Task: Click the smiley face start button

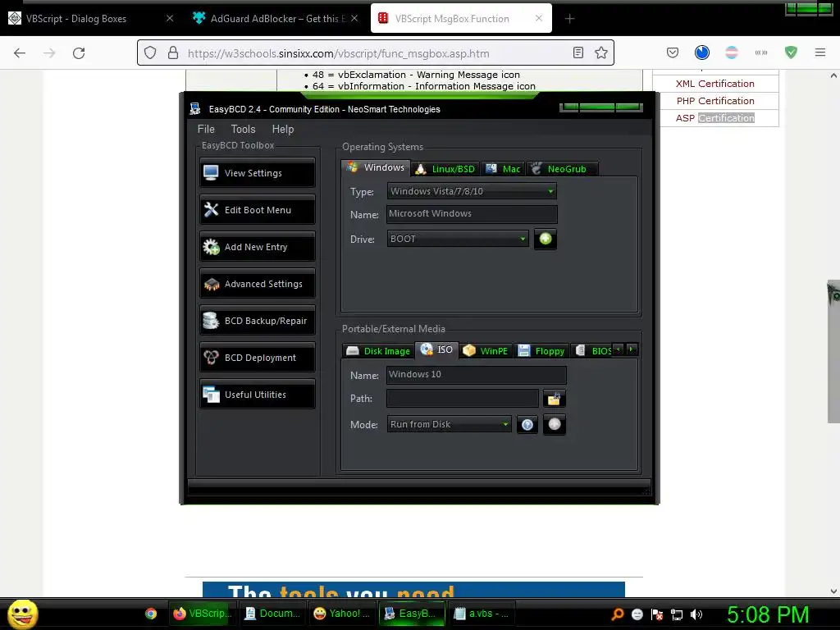Action: coord(22,614)
